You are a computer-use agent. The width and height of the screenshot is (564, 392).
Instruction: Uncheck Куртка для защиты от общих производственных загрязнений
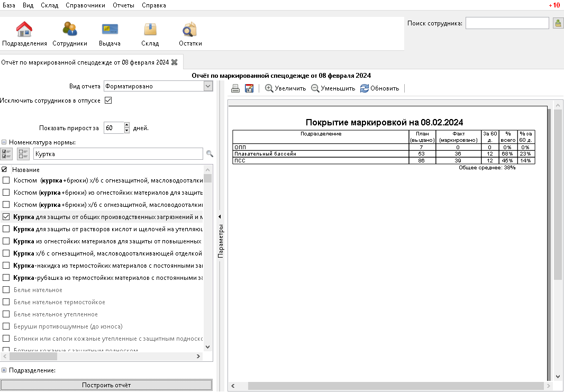(x=6, y=217)
